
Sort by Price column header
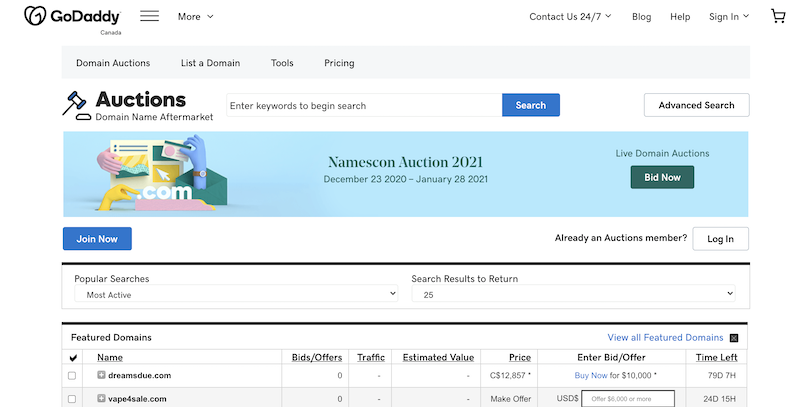pyautogui.click(x=520, y=358)
